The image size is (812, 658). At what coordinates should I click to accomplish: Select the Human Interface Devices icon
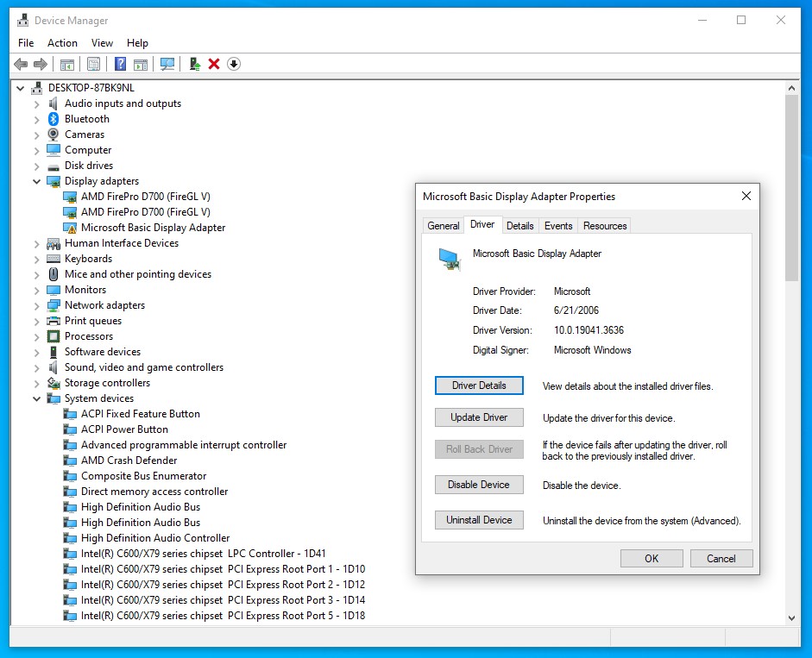pyautogui.click(x=54, y=243)
